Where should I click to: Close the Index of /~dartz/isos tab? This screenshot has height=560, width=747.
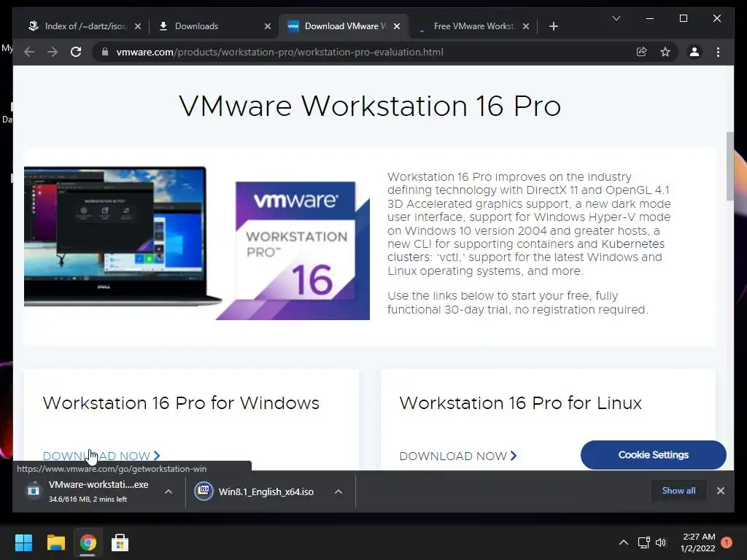coord(138,26)
